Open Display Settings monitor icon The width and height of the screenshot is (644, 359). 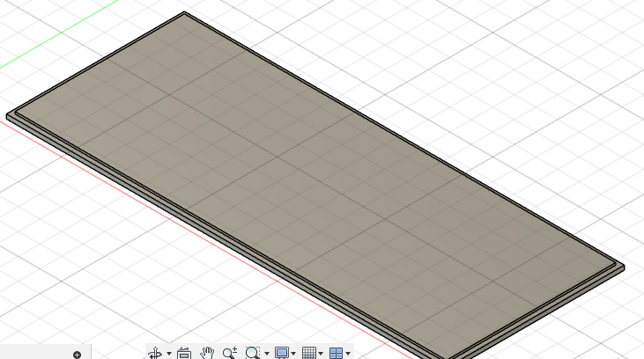pyautogui.click(x=282, y=353)
